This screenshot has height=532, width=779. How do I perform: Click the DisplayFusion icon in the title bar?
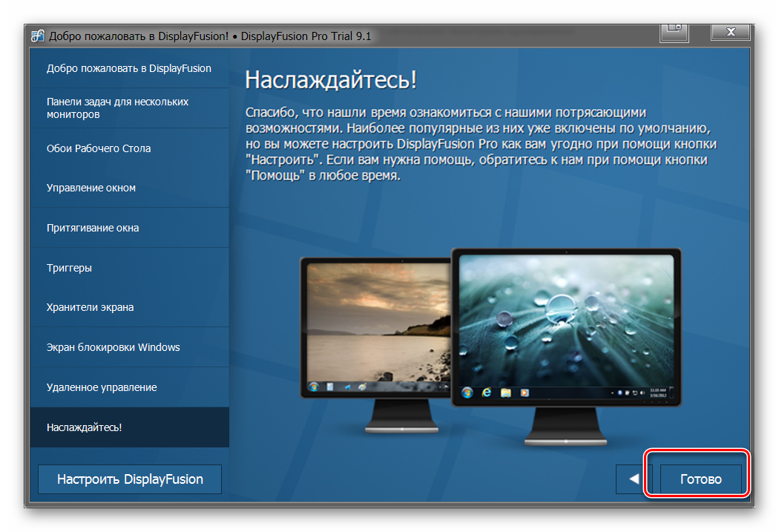coord(38,36)
